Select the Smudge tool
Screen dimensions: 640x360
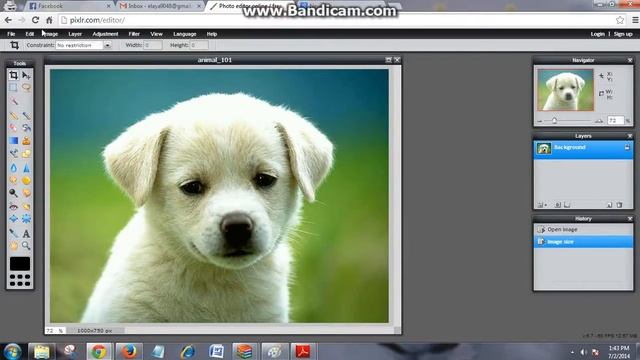(x=13, y=180)
